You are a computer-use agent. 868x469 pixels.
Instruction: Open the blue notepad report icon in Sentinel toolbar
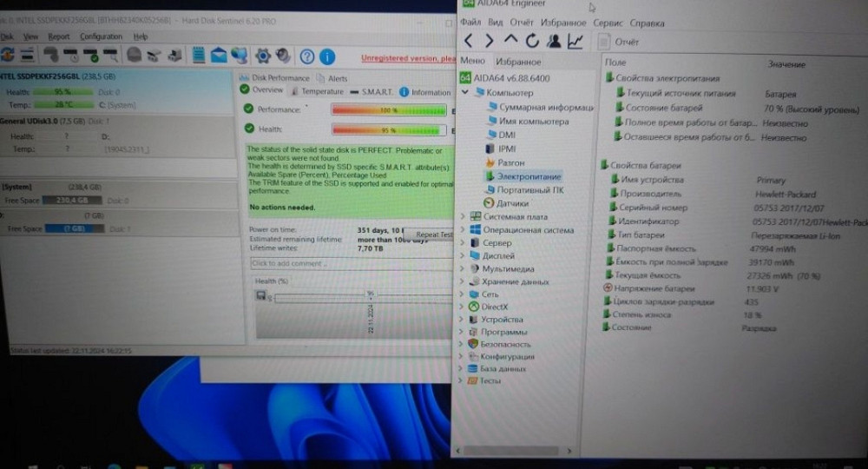(x=199, y=55)
